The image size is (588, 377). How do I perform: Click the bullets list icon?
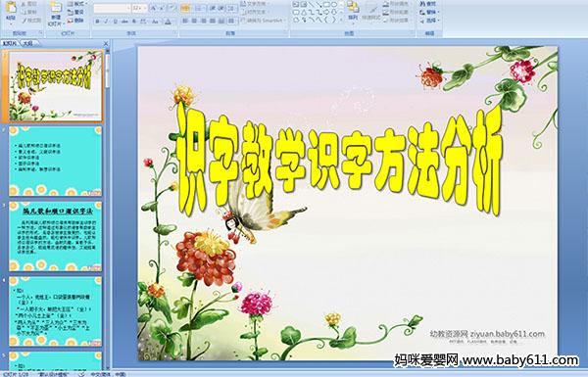pyautogui.click(x=185, y=8)
